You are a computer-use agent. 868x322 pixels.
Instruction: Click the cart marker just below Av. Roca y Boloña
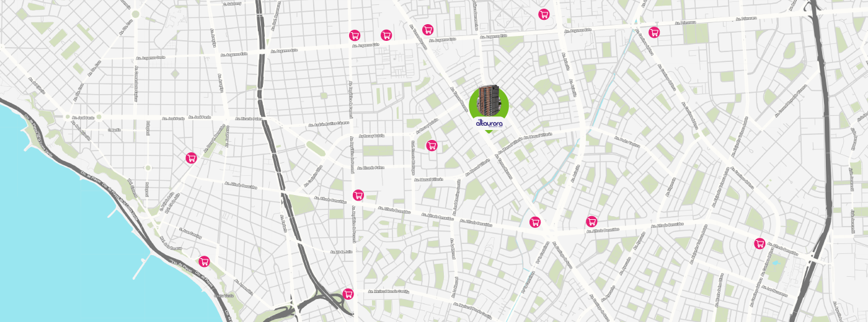pyautogui.click(x=432, y=146)
